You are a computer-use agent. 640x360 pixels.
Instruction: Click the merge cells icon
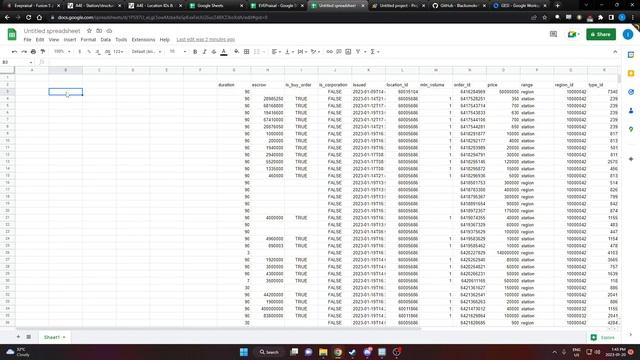click(257, 52)
